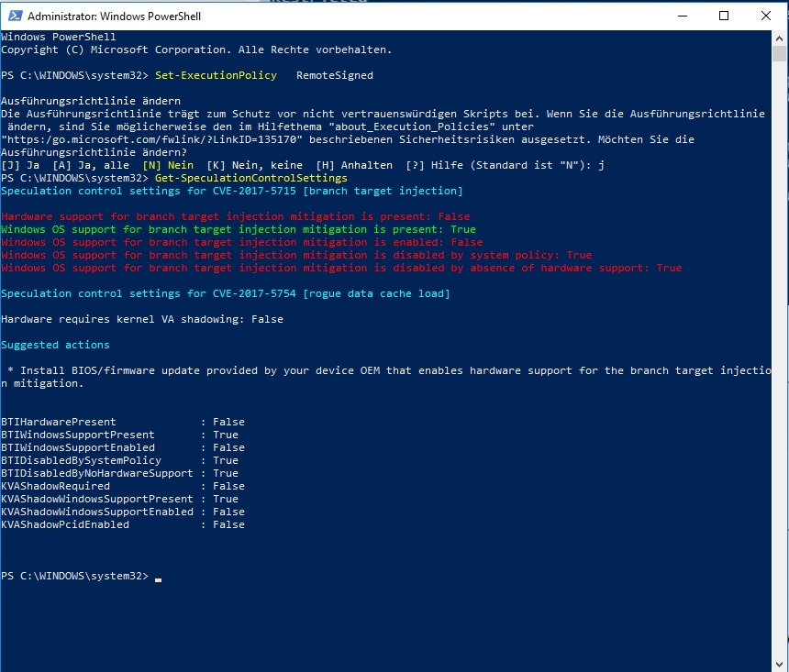This screenshot has width=789, height=672.
Task: Click the BTIWindowsSupportEnabled row
Action: pyautogui.click(x=123, y=447)
